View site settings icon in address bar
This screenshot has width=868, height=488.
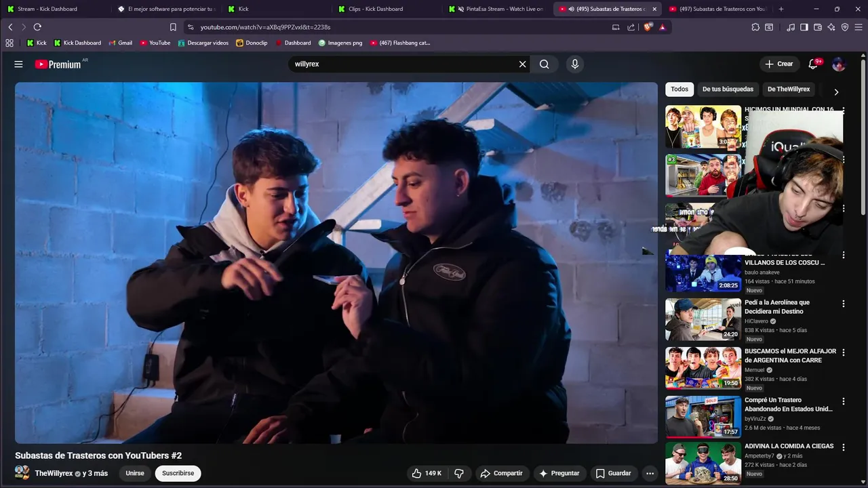tap(191, 27)
